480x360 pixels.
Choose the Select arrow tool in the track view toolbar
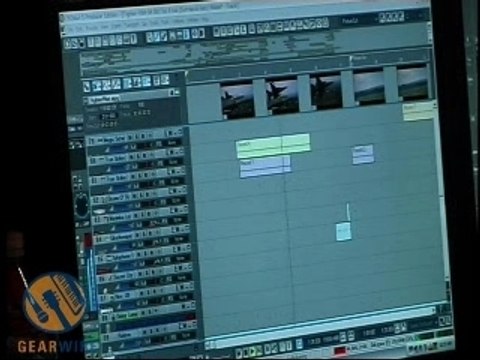coord(87,87)
